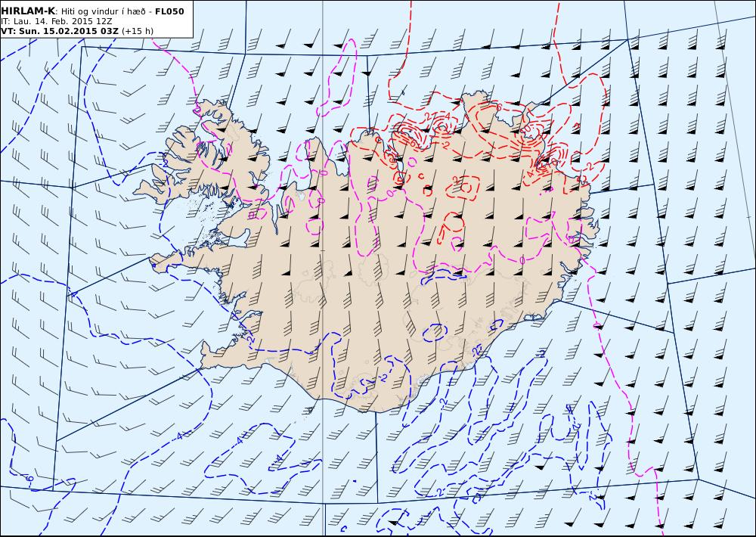Click the 'FL050' flight level label

[x=169, y=11]
